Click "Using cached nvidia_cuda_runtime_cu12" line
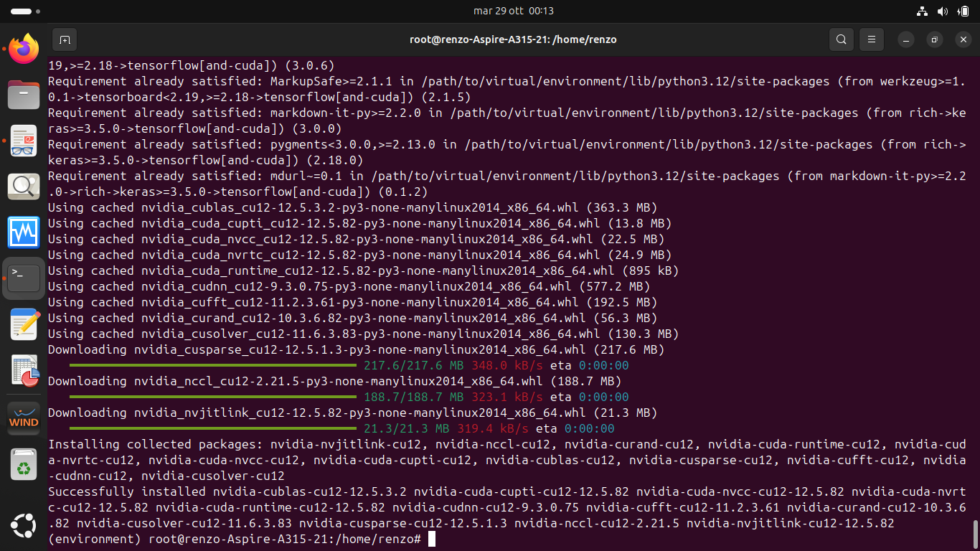The width and height of the screenshot is (980, 551). [x=363, y=270]
